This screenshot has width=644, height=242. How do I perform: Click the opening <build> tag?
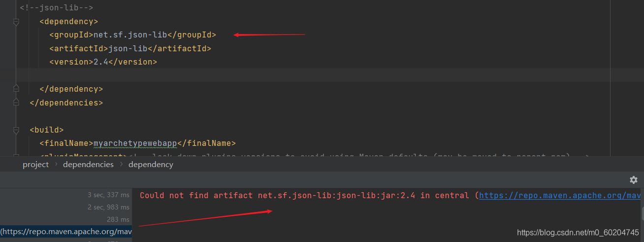[x=47, y=130]
